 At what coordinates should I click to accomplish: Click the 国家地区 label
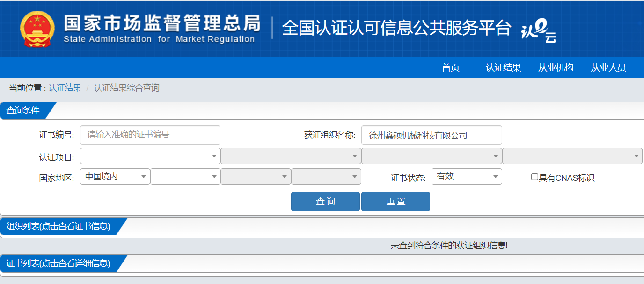(x=57, y=178)
